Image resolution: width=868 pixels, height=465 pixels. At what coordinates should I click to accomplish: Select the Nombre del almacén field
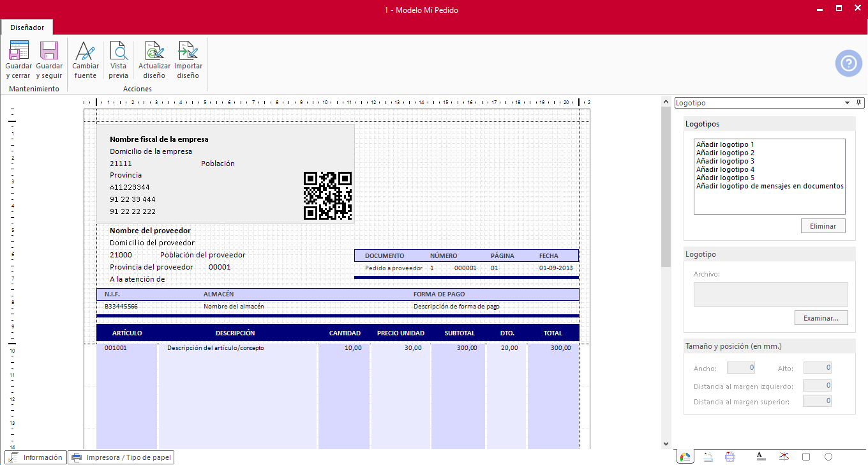point(234,307)
